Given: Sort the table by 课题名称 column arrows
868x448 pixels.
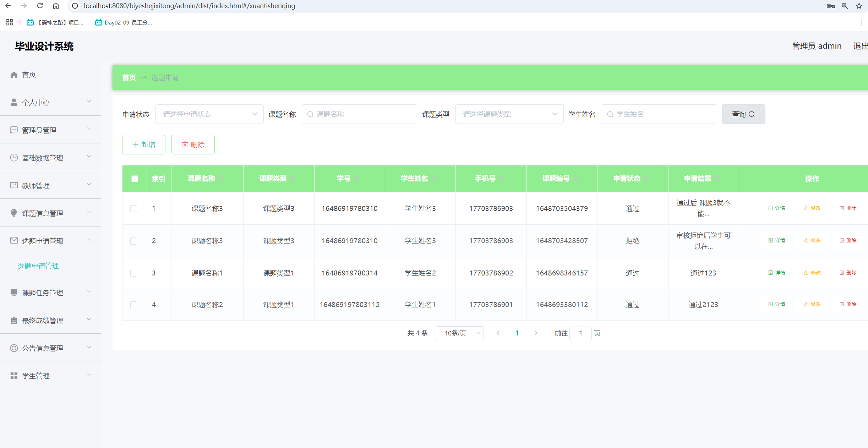Looking at the screenshot, I should (x=221, y=178).
